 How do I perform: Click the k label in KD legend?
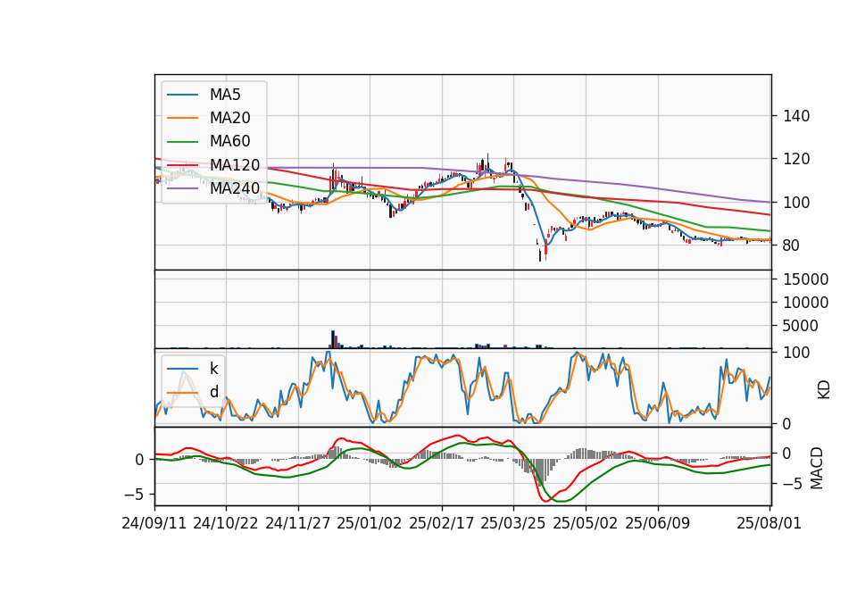(x=213, y=369)
